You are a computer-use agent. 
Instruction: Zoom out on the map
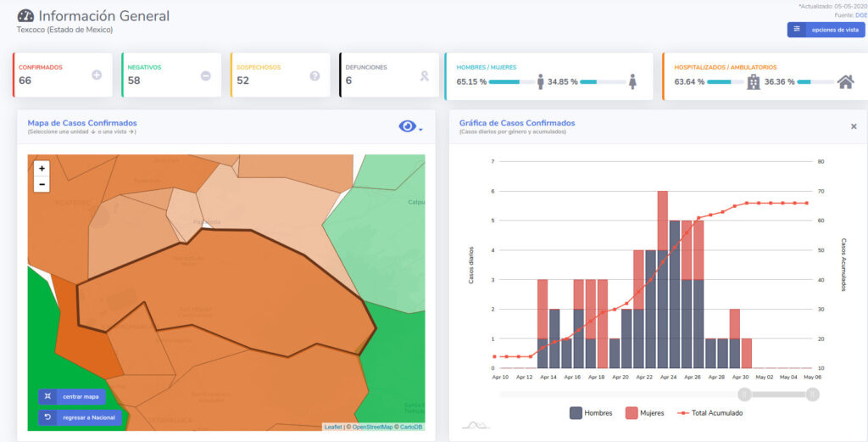(42, 184)
